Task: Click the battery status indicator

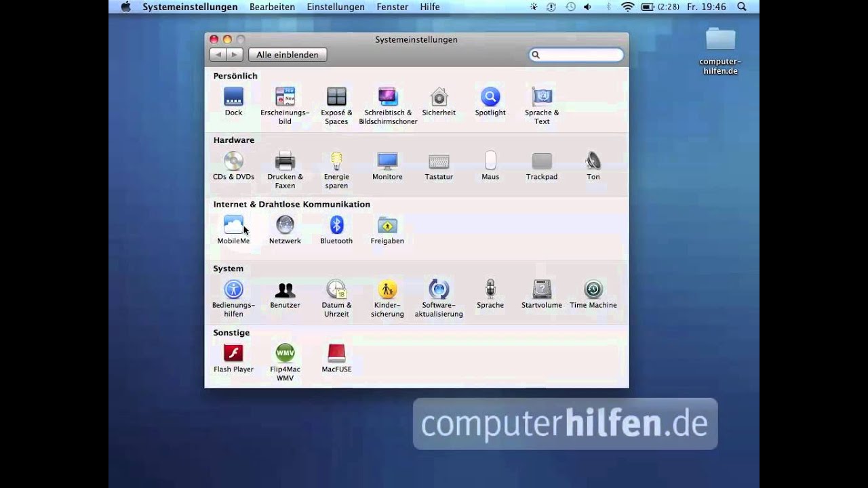Action: [x=660, y=7]
